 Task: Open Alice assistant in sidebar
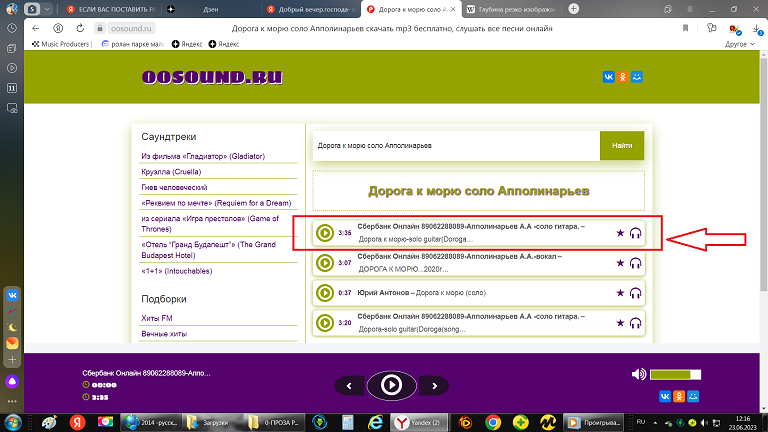[x=12, y=382]
